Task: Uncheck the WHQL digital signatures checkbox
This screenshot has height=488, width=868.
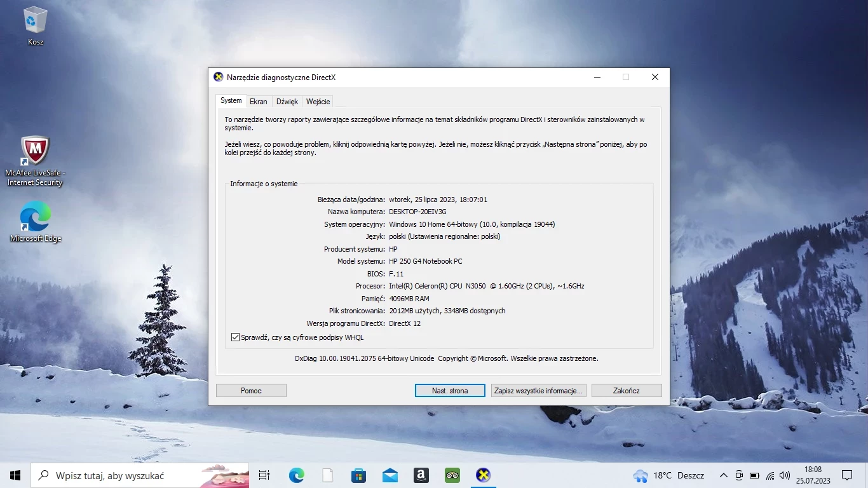Action: tap(236, 337)
